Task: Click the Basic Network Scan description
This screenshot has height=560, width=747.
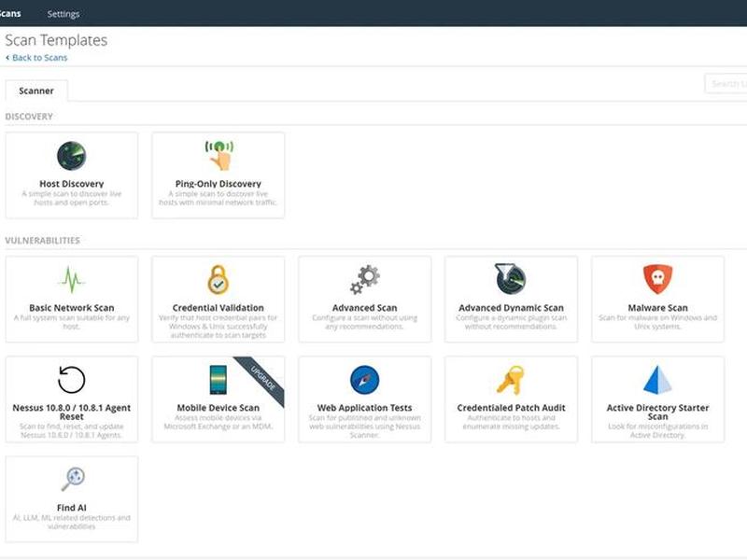Action: click(72, 322)
